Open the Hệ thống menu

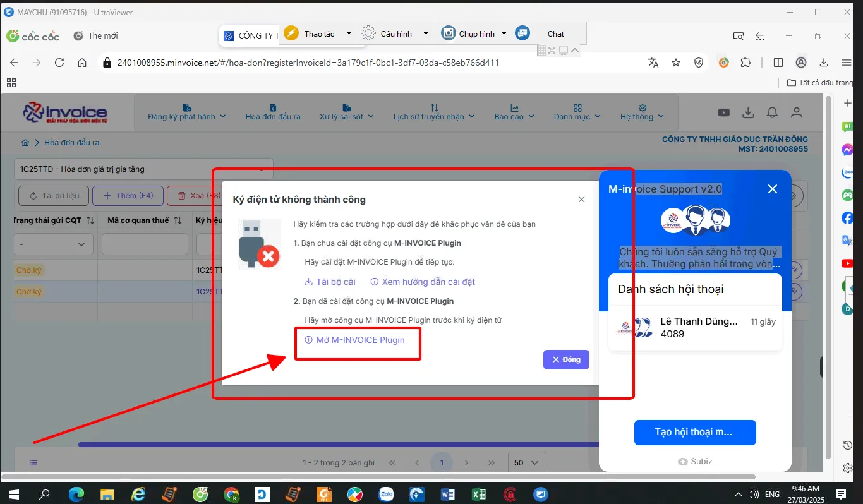coord(642,112)
